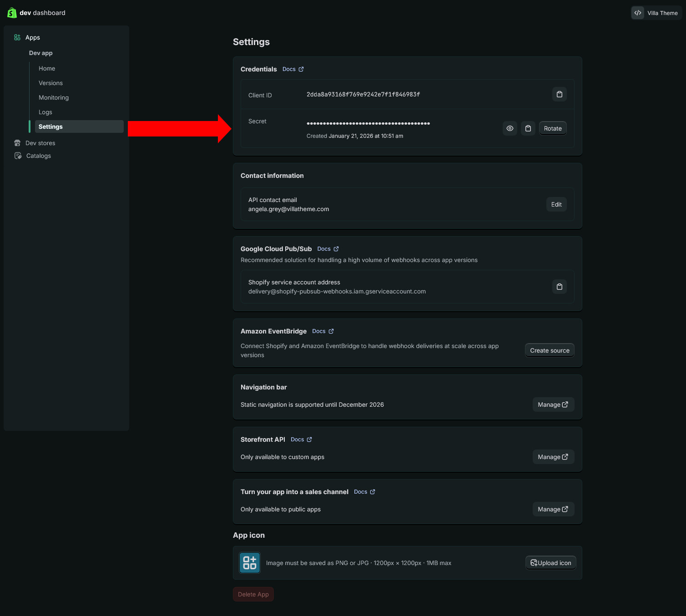Reveal the Secret with the eye icon

coord(509,128)
